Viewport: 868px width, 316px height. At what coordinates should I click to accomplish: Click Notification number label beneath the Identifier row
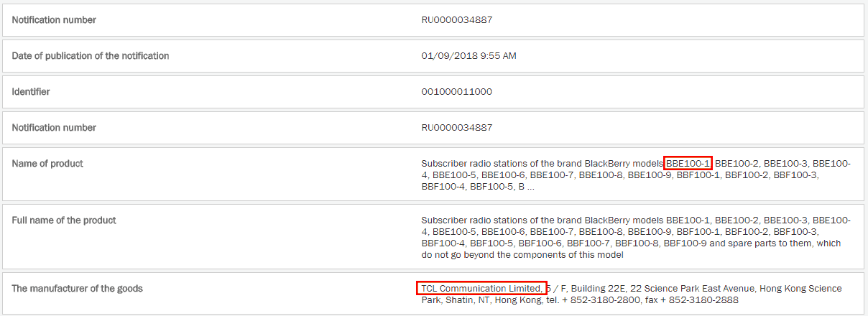point(54,127)
